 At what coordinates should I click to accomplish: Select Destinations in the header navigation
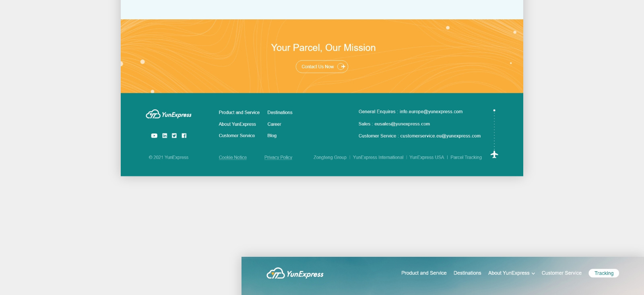(467, 273)
